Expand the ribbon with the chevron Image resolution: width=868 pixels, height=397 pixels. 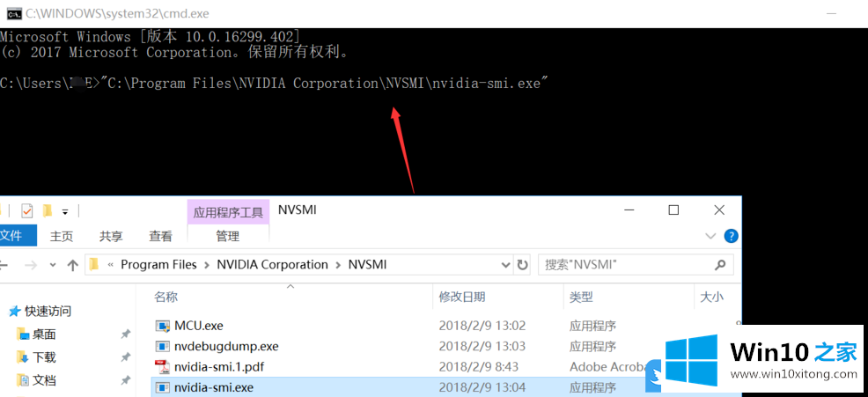click(x=710, y=237)
